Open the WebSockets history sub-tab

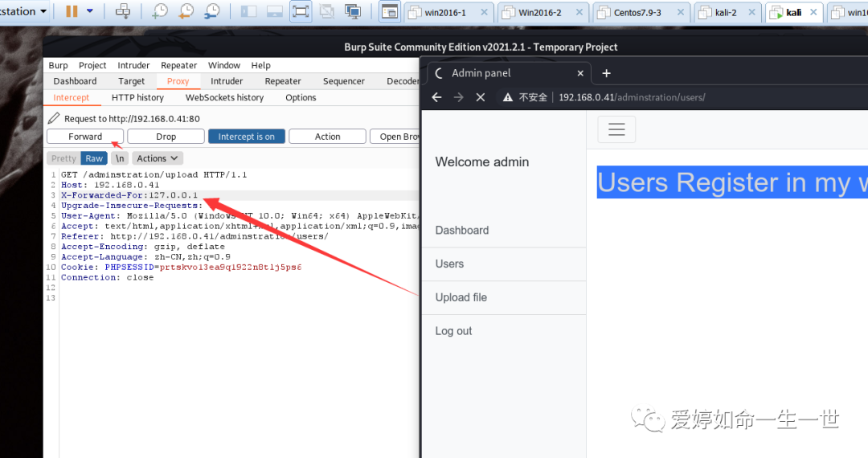coord(224,98)
